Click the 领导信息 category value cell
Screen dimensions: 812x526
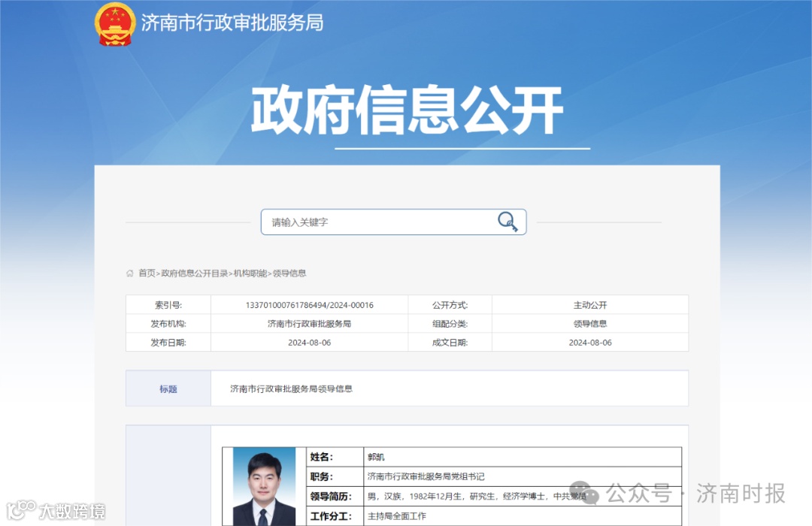pos(590,324)
